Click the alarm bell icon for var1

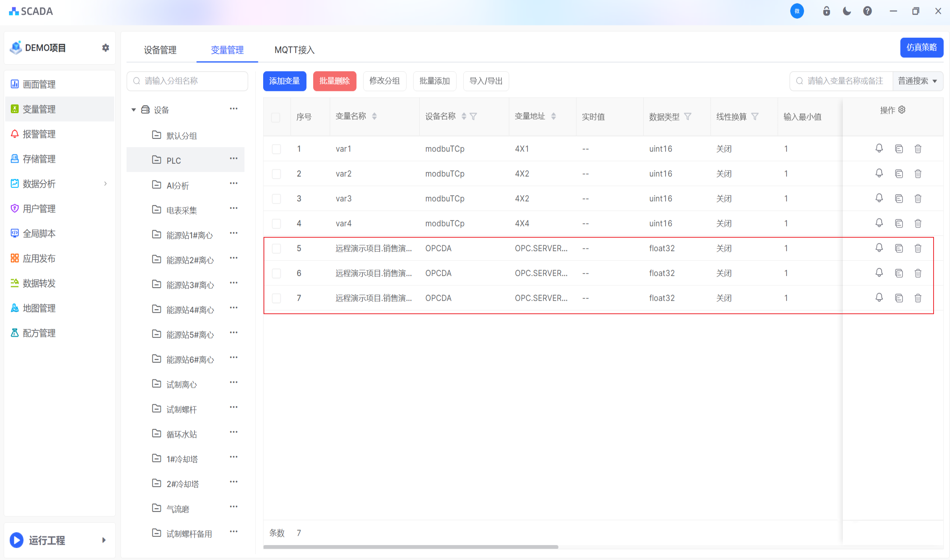(x=879, y=148)
